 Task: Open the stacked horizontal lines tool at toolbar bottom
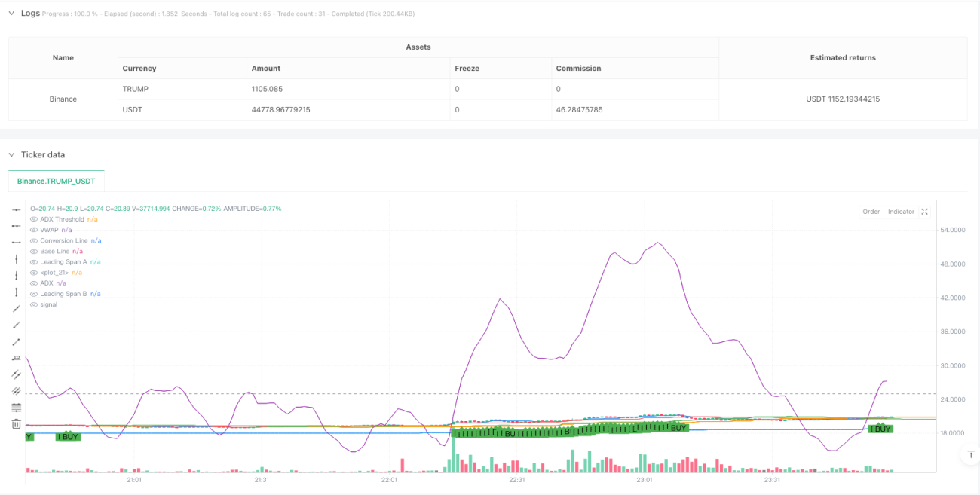pyautogui.click(x=16, y=408)
